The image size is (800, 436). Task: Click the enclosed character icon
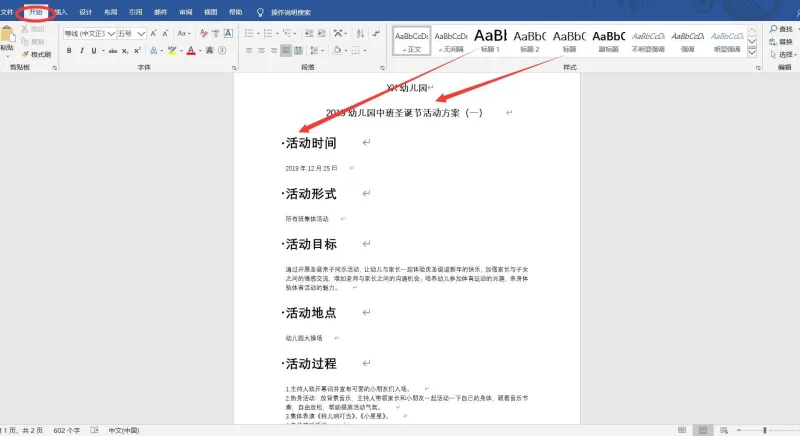[222, 50]
